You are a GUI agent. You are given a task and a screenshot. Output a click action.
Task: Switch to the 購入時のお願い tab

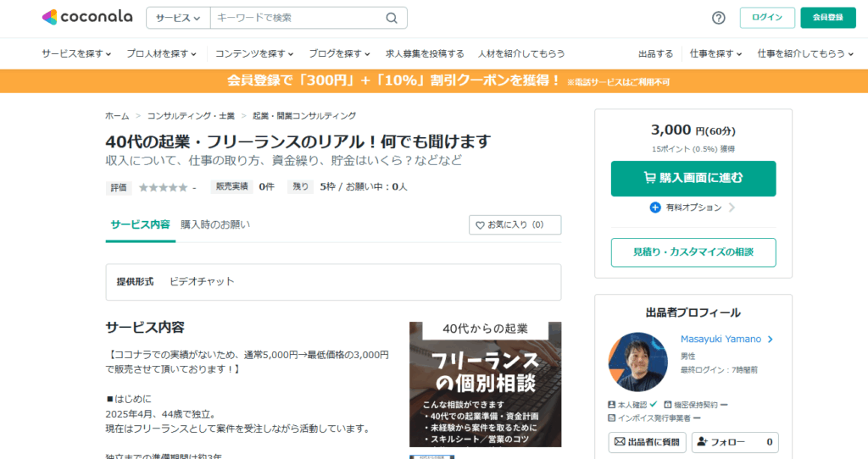pyautogui.click(x=215, y=225)
